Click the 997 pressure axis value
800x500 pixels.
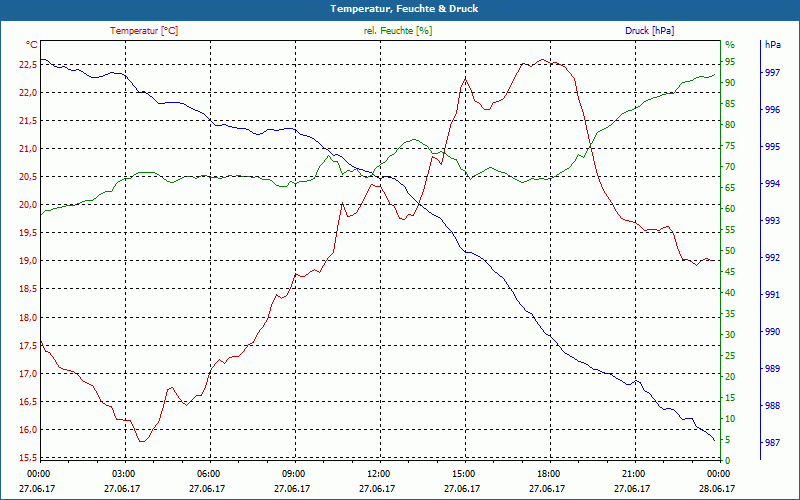[x=772, y=73]
